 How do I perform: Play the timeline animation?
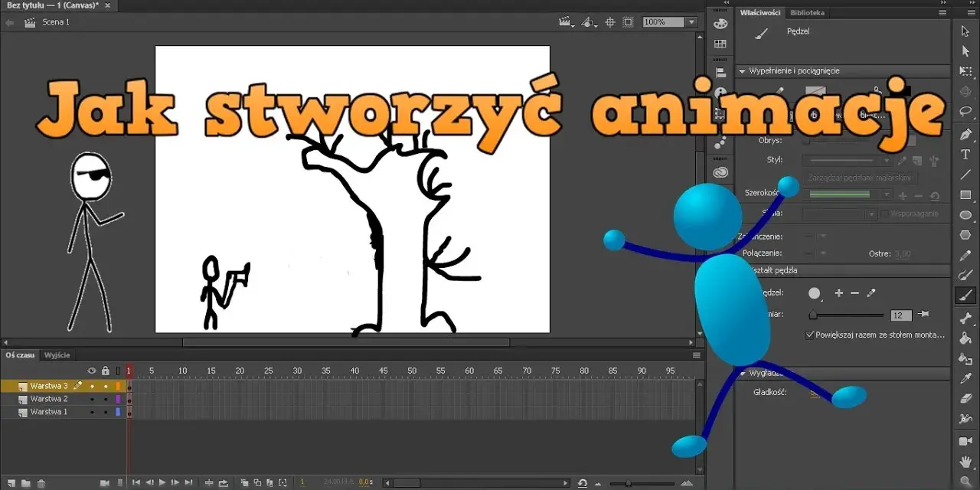click(162, 482)
